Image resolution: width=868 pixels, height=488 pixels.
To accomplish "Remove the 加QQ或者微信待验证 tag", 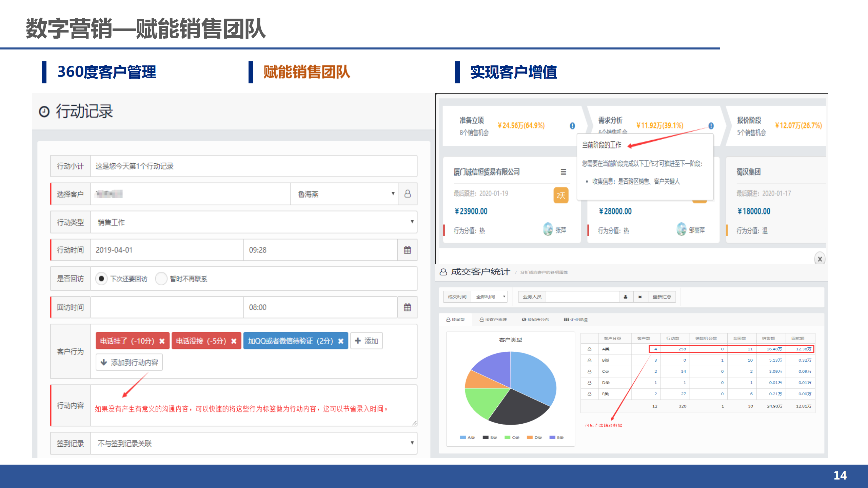I will coord(341,341).
